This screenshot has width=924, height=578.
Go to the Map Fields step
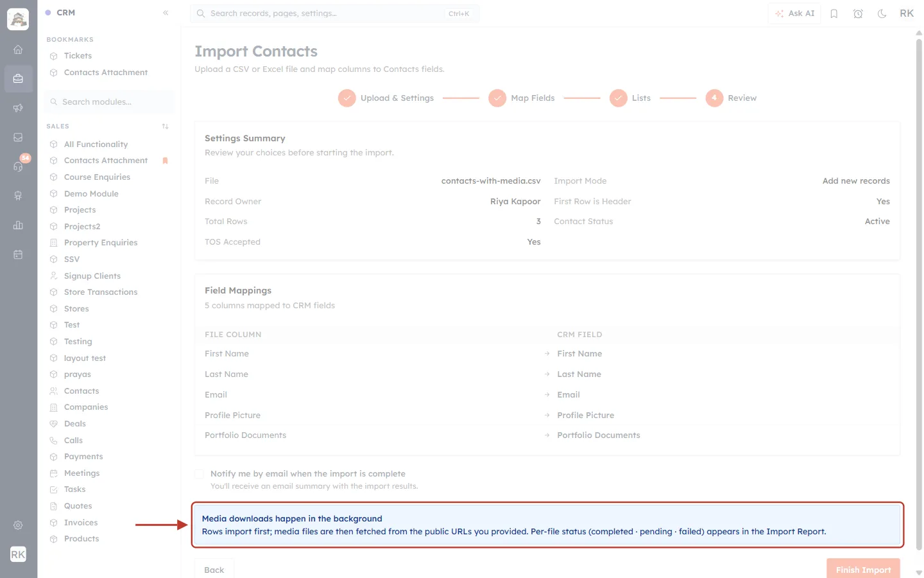pyautogui.click(x=521, y=98)
